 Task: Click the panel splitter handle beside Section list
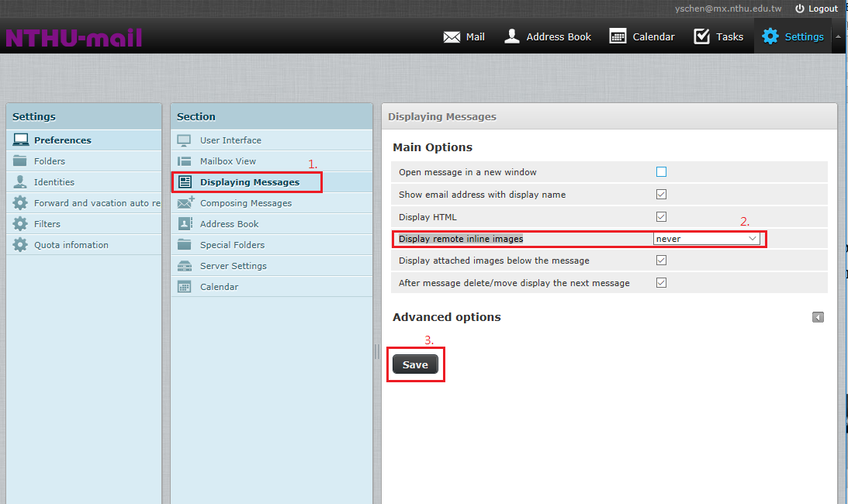point(377,351)
